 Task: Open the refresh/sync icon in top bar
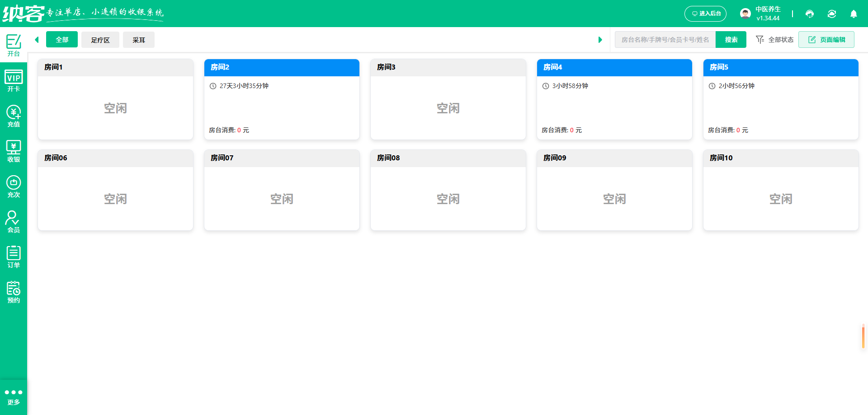(832, 14)
